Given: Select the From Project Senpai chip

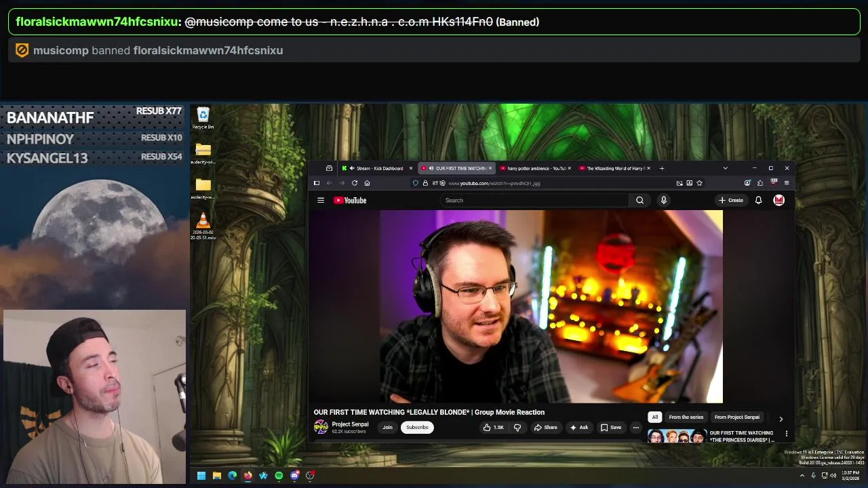Looking at the screenshot, I should click(737, 417).
